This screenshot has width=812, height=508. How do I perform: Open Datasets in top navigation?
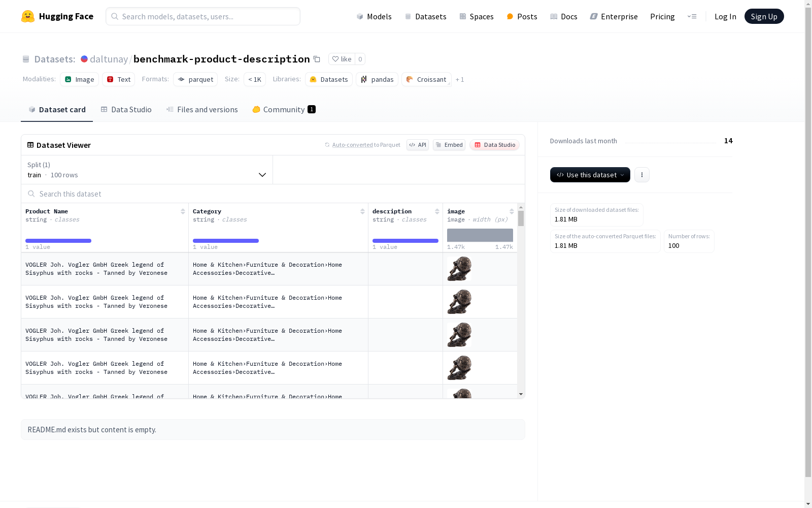click(425, 16)
